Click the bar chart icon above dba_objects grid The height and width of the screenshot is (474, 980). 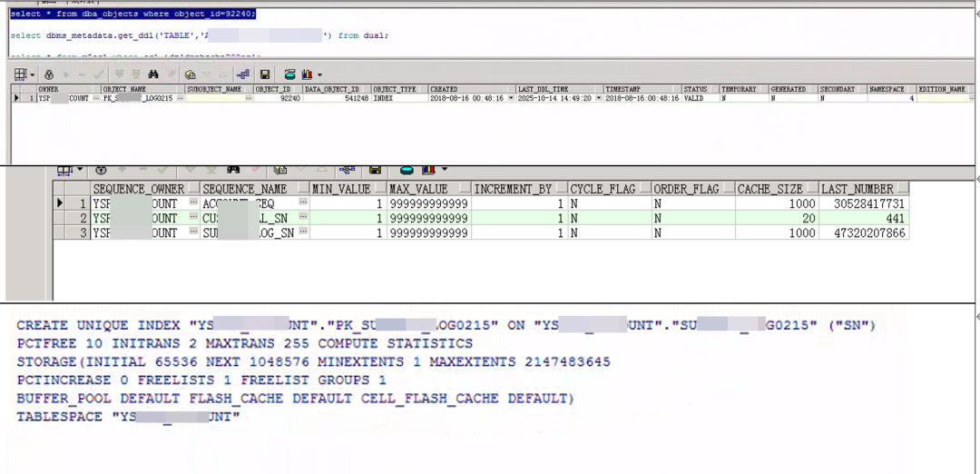(x=307, y=75)
